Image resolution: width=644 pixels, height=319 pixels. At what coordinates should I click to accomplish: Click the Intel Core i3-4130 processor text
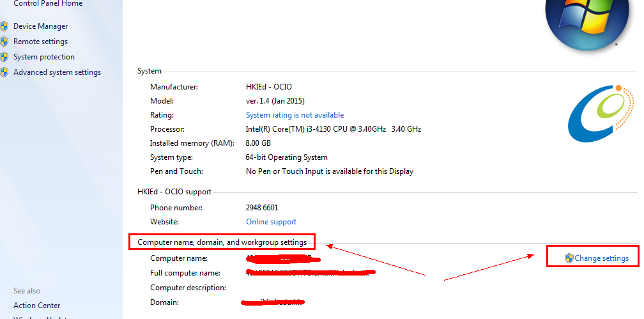coord(333,129)
